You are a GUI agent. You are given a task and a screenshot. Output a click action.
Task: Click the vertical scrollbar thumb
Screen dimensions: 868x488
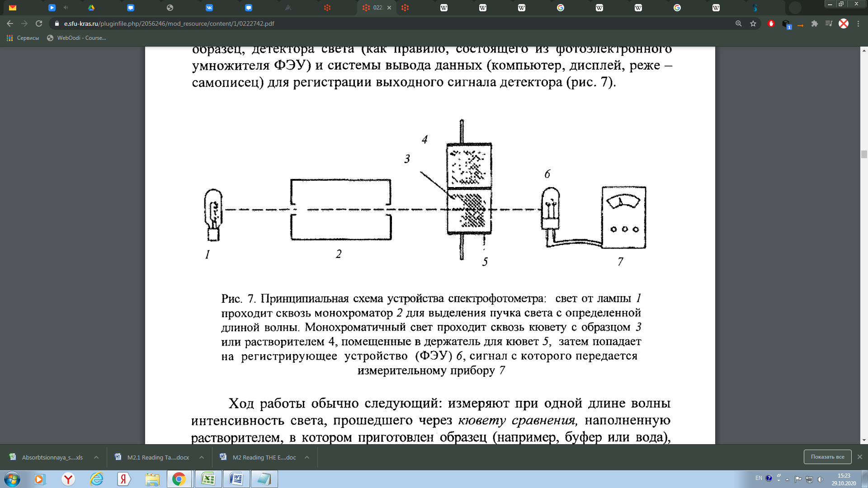tap(864, 155)
